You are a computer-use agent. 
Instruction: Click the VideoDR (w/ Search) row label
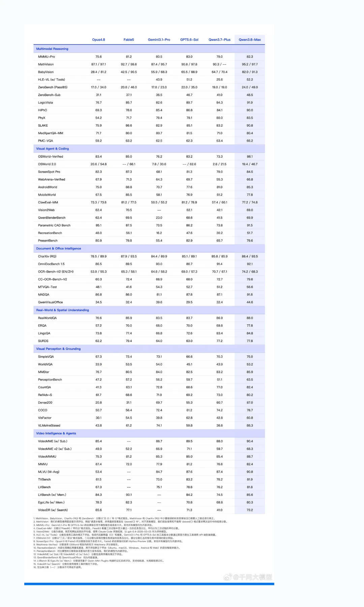53,510
